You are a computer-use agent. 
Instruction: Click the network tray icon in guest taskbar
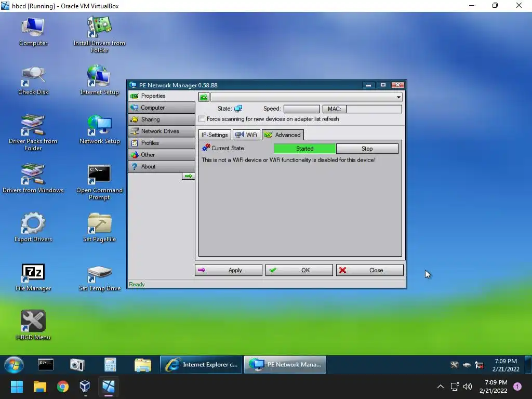(480, 365)
